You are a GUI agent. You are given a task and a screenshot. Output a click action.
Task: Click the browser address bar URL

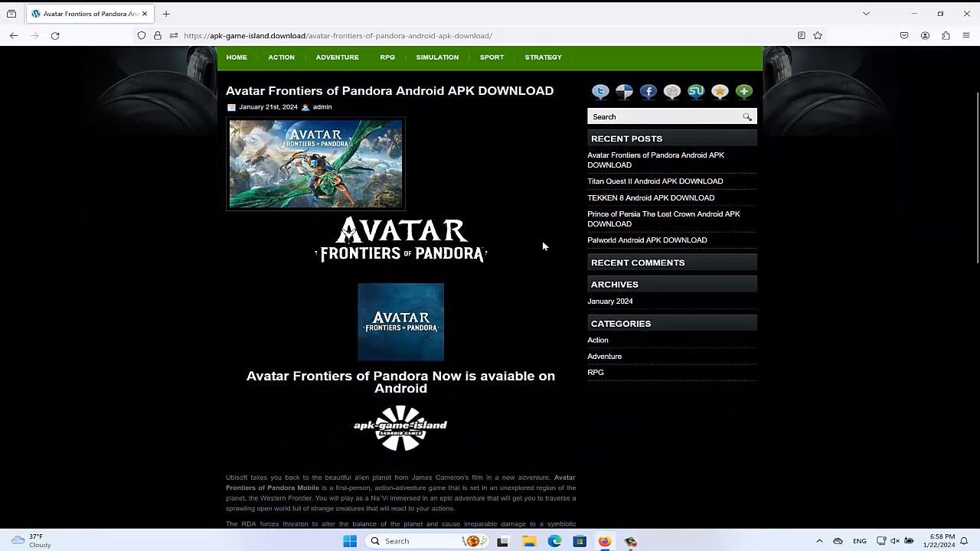(338, 35)
